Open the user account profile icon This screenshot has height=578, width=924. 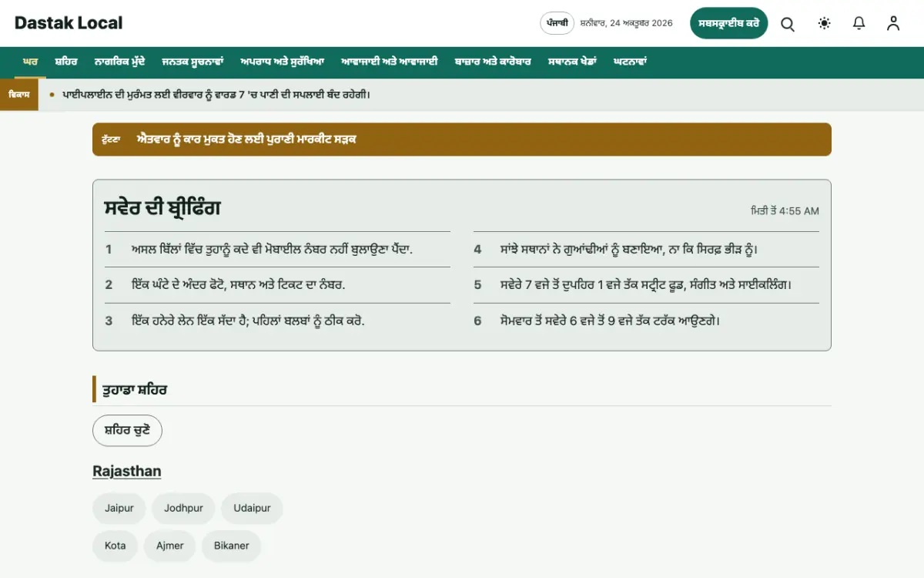tap(893, 24)
